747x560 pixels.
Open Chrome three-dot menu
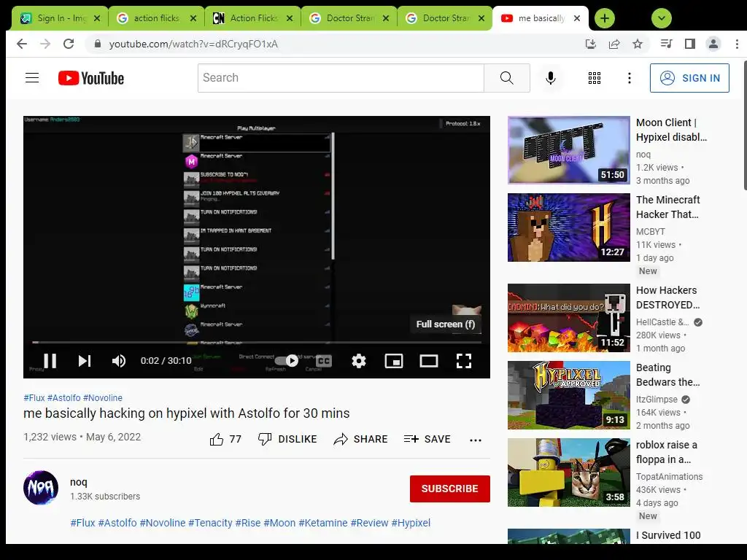click(x=737, y=44)
